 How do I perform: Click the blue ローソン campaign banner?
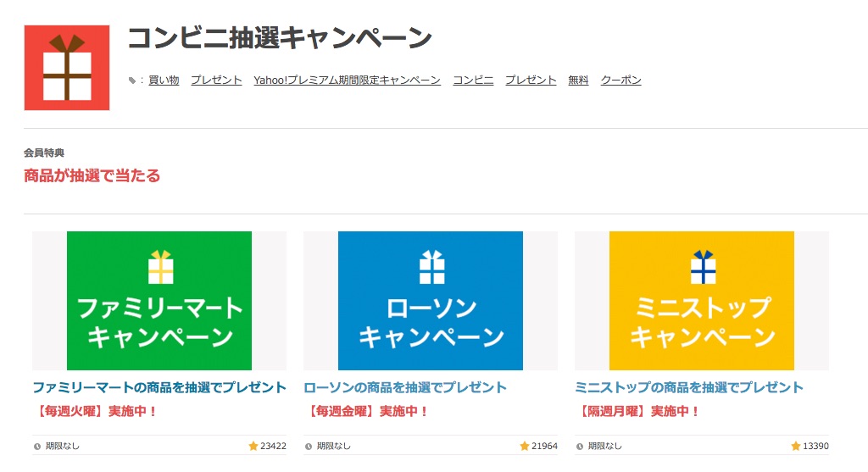[x=431, y=301]
